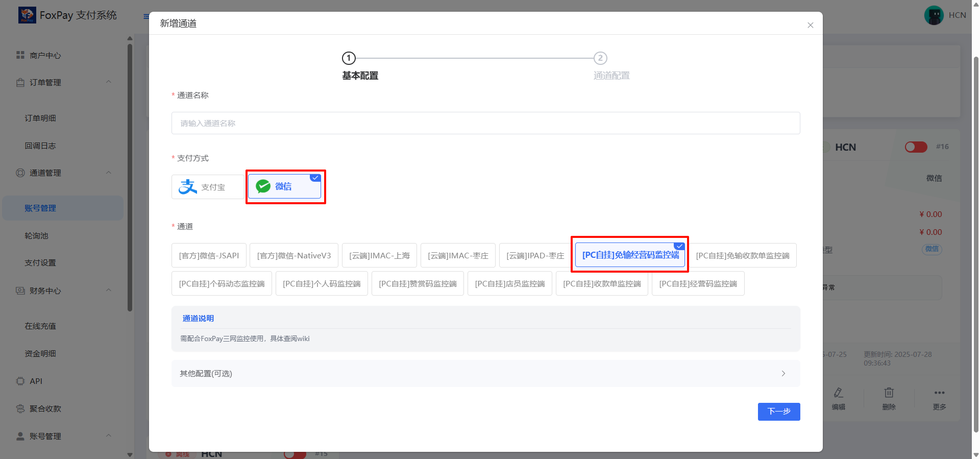The width and height of the screenshot is (980, 459).
Task: Expand 其他配置(可选) section
Action: pyautogui.click(x=485, y=373)
